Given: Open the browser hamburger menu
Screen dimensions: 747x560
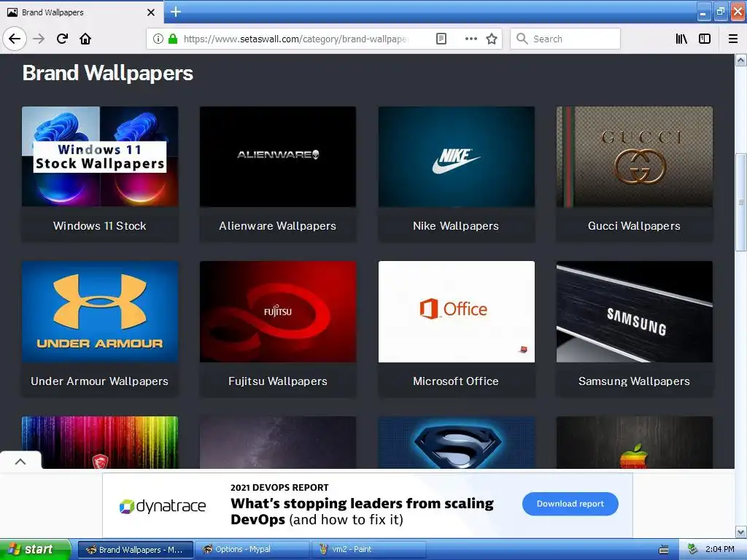Looking at the screenshot, I should 733,39.
